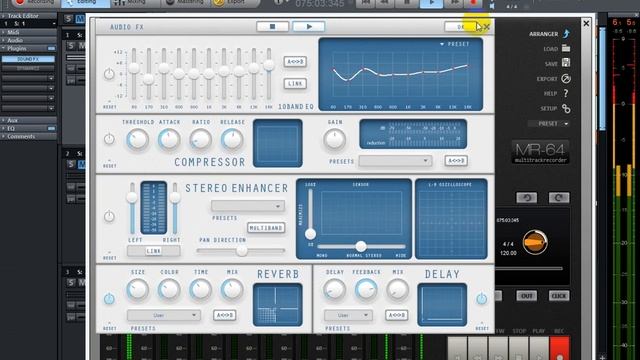The height and width of the screenshot is (360, 640).
Task: Click the Save floppy disk icon
Action: click(x=566, y=63)
